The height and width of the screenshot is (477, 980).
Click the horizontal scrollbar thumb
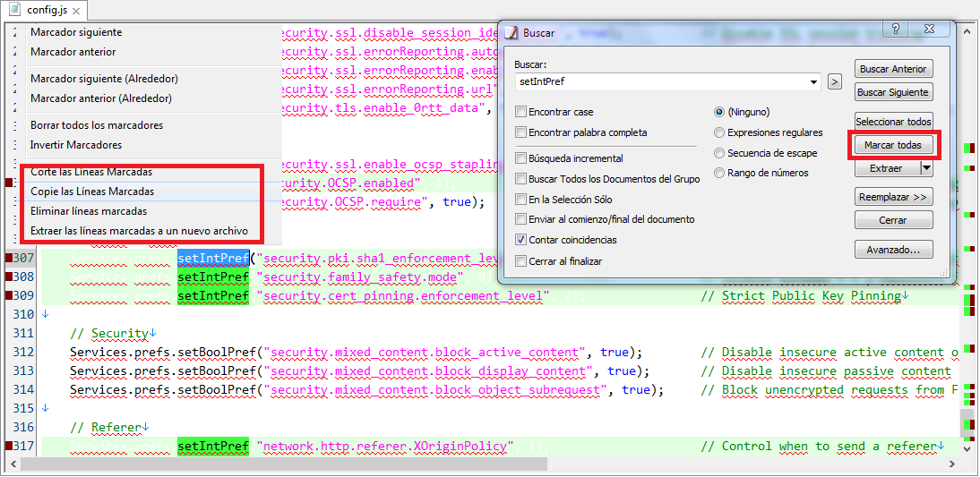[283, 464]
